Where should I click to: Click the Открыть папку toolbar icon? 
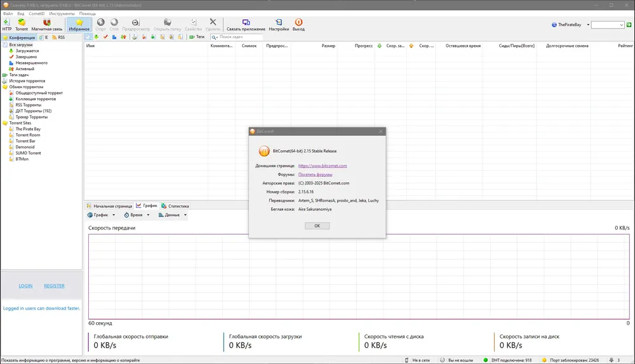point(167,24)
